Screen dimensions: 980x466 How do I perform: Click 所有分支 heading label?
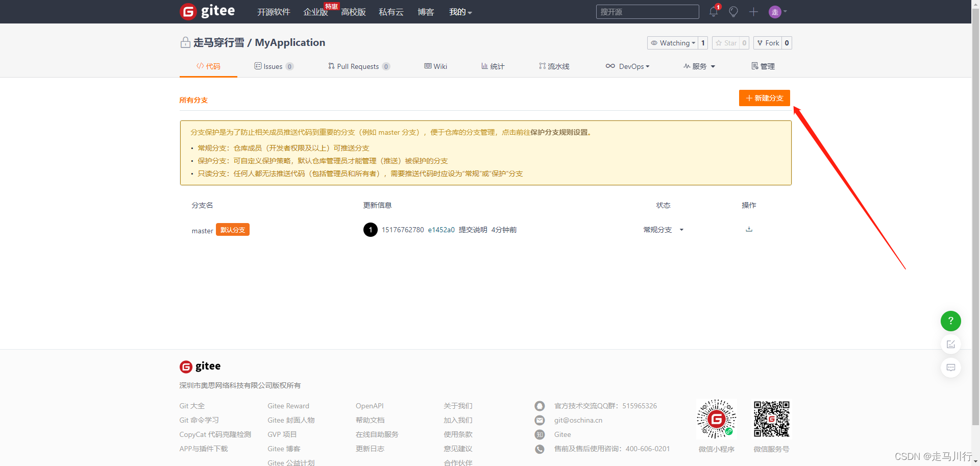coord(193,100)
